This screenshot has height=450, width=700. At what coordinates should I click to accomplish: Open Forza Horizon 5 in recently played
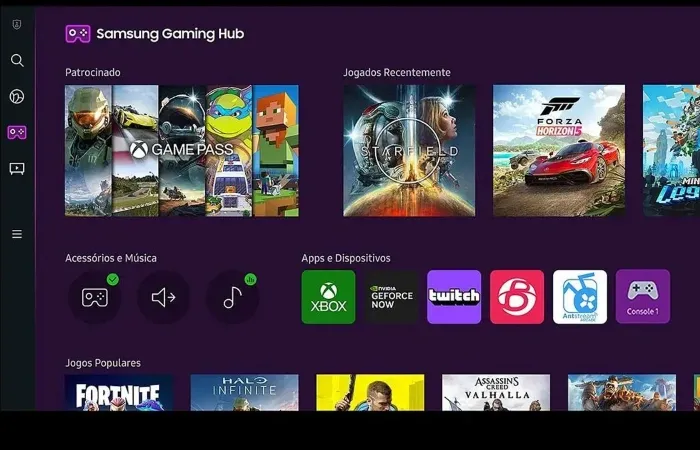pos(559,151)
